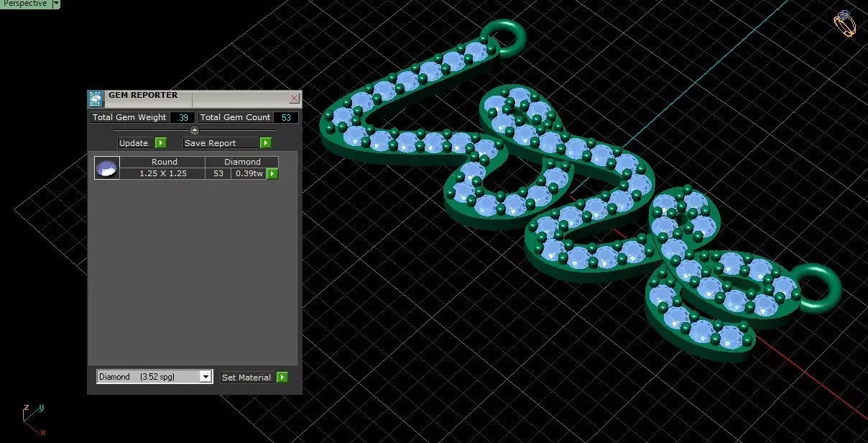
Task: Select the right-side bail ring of the pendant
Action: click(816, 287)
